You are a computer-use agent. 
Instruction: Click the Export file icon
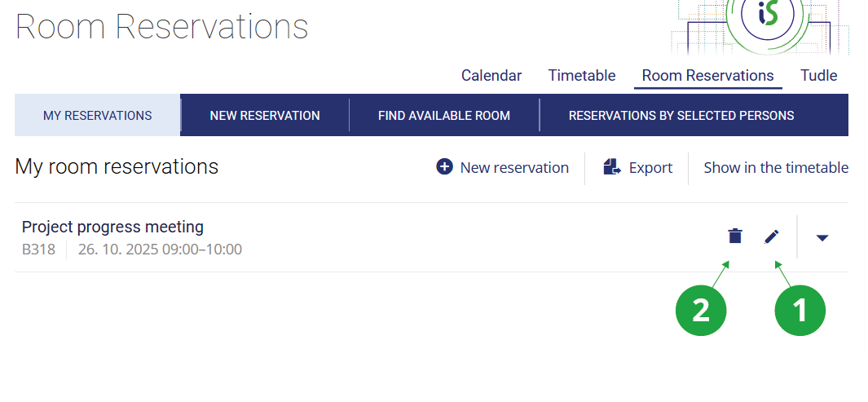612,167
